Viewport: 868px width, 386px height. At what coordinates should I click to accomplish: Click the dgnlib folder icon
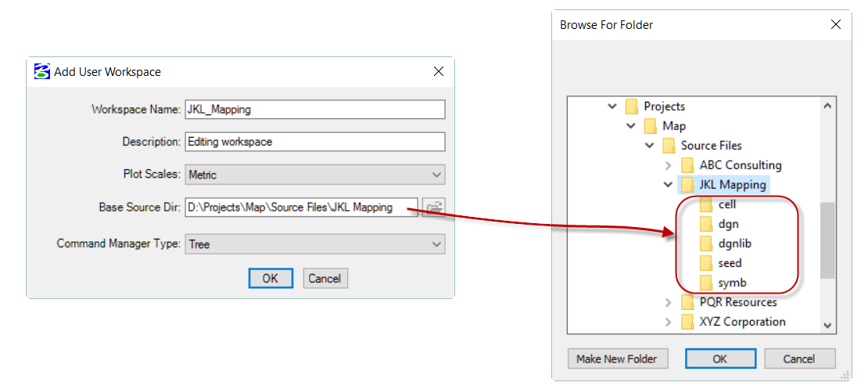pos(706,244)
